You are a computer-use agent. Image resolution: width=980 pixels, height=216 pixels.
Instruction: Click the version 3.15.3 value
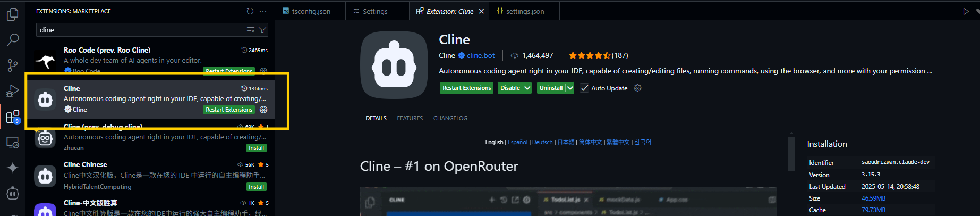point(871,175)
